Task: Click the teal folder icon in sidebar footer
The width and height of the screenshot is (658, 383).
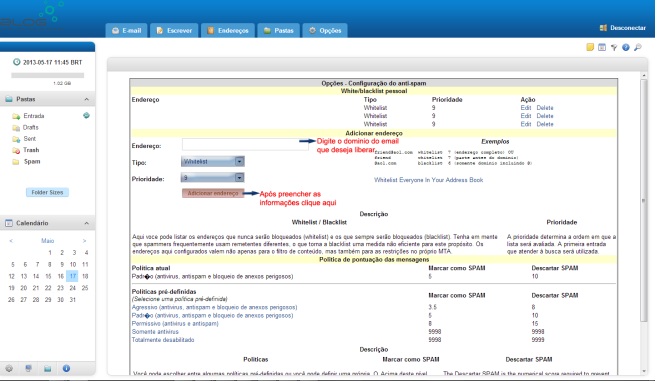Action: tap(47, 368)
